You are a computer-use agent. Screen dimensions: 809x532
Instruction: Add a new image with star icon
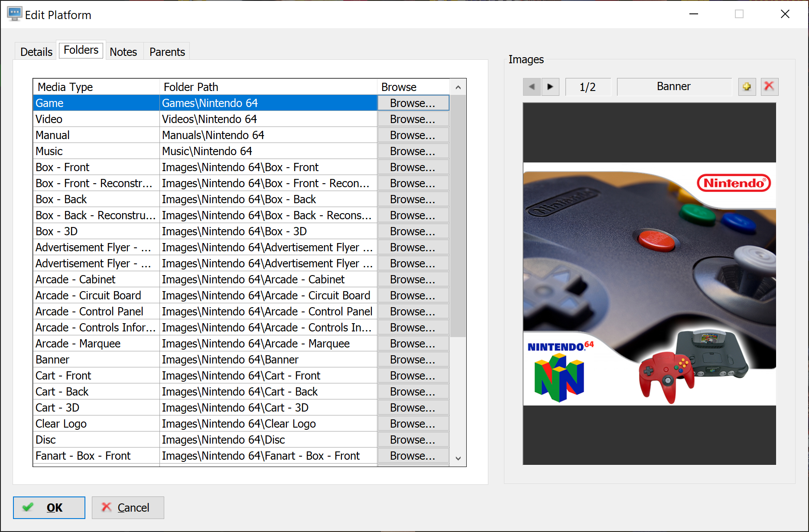tap(747, 87)
